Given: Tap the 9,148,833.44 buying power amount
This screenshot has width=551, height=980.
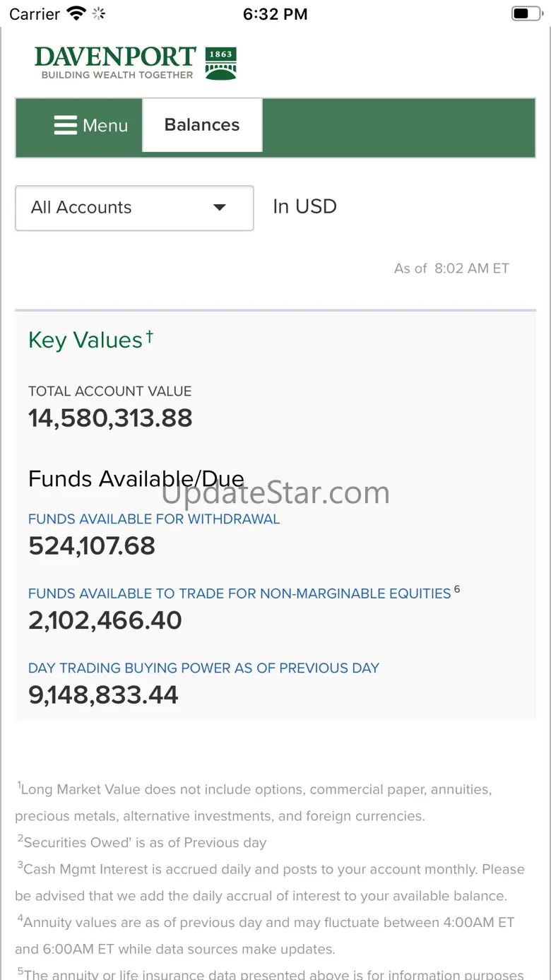Looking at the screenshot, I should pyautogui.click(x=103, y=695).
